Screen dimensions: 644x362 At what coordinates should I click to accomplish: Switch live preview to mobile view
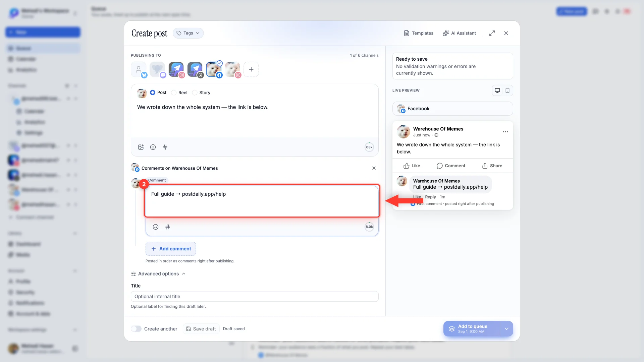tap(507, 90)
